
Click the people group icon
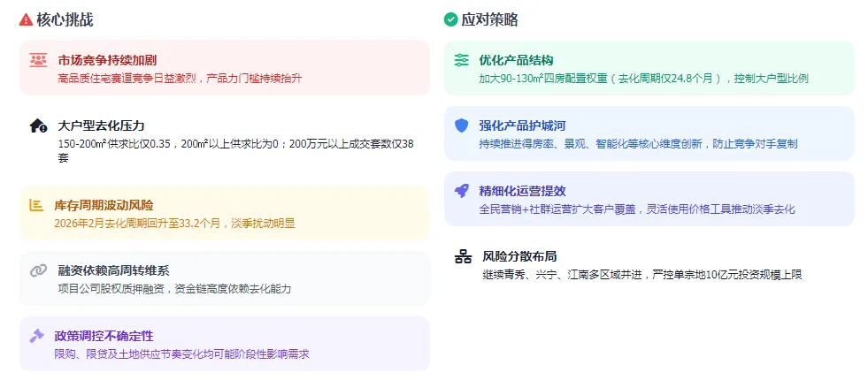coord(38,60)
